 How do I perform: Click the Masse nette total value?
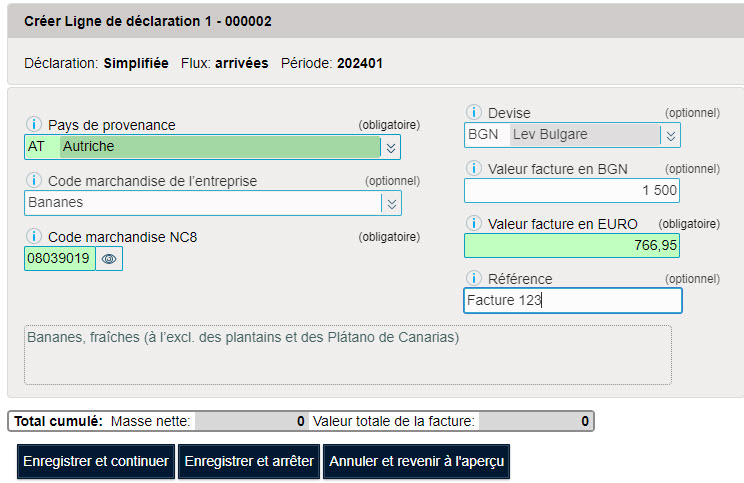tap(251, 421)
